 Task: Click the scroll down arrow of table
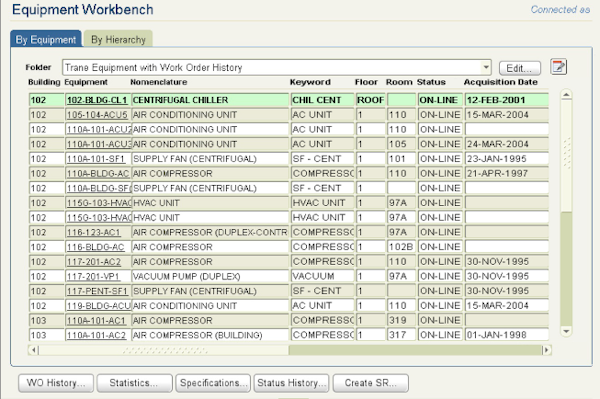tap(566, 331)
